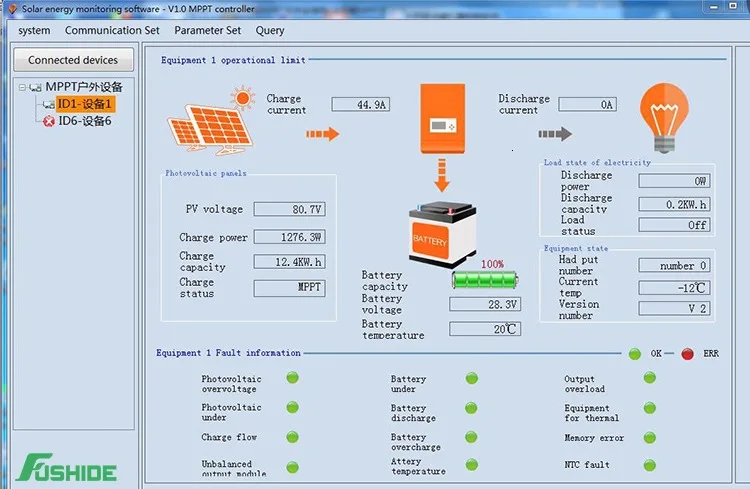Click the red ERR legend indicator
Viewport: 750px width, 489px height.
tap(687, 354)
